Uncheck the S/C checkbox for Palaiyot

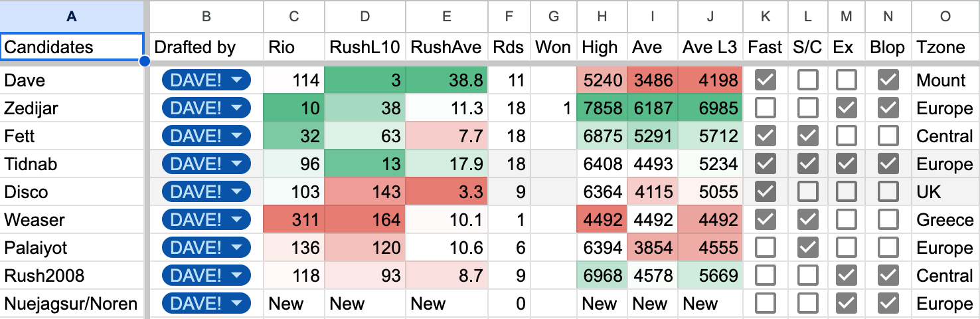pos(807,248)
